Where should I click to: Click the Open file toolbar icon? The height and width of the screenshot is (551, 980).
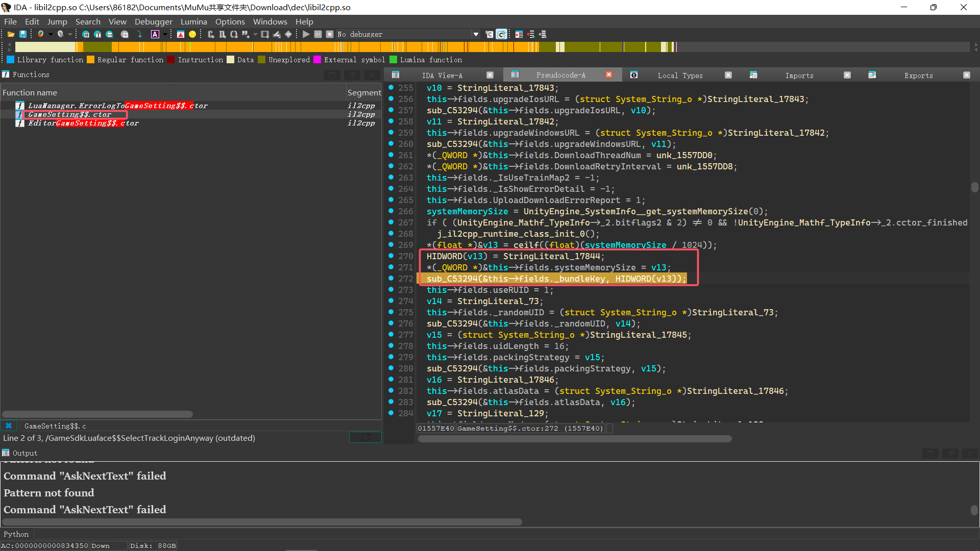coord(11,34)
